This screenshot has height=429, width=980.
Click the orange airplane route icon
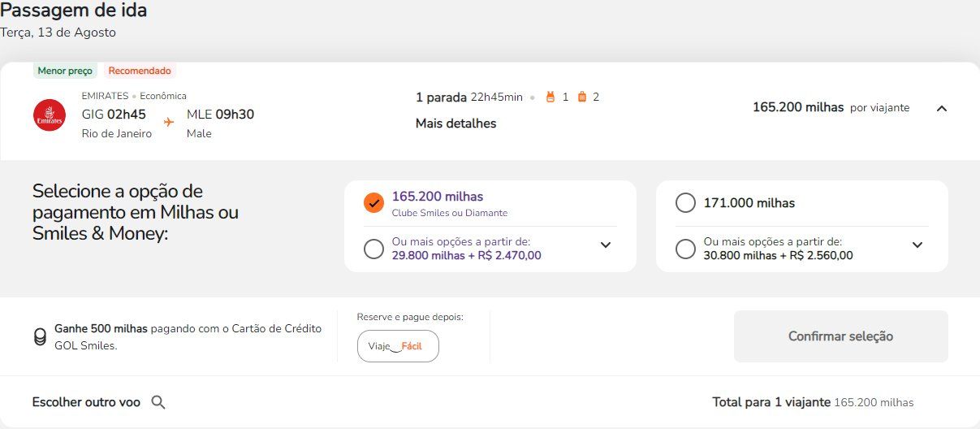[169, 122]
